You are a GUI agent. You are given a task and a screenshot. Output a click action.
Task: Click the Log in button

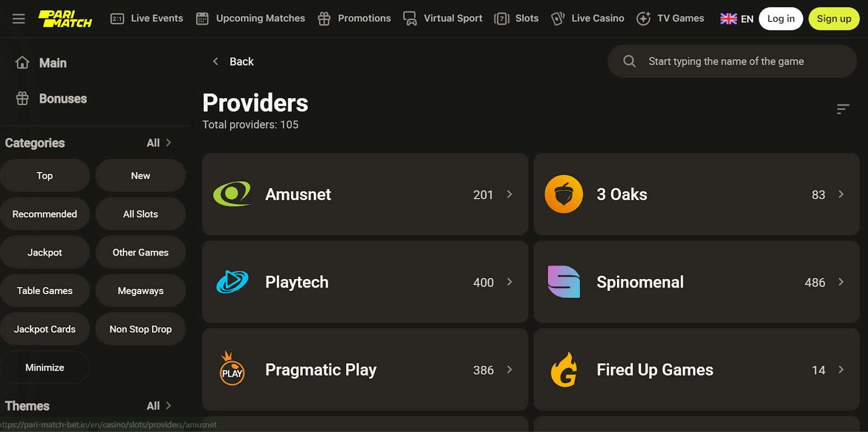pyautogui.click(x=781, y=19)
